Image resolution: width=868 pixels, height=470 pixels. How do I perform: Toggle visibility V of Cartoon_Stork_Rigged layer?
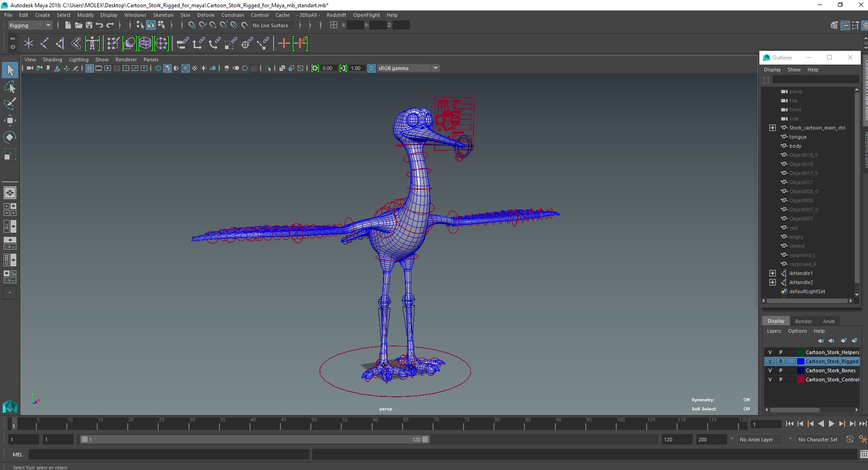[770, 361]
